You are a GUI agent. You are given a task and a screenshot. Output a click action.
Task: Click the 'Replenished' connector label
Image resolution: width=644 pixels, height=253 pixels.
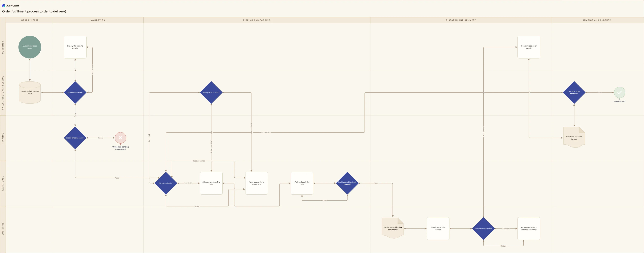pos(199,161)
